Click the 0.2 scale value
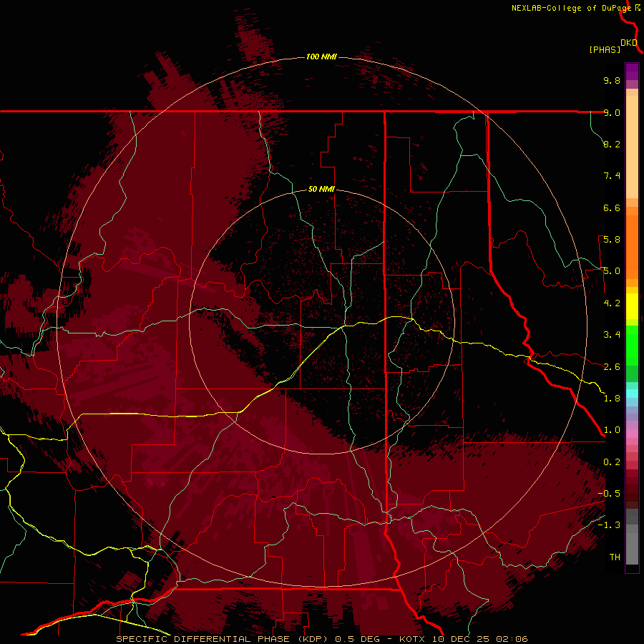This screenshot has height=644, width=644. click(612, 462)
